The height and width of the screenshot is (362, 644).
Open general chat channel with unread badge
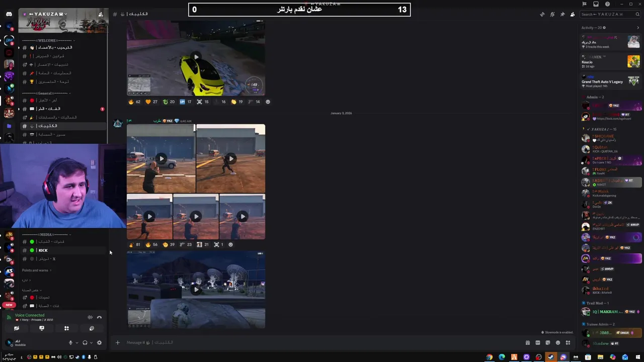point(63,109)
